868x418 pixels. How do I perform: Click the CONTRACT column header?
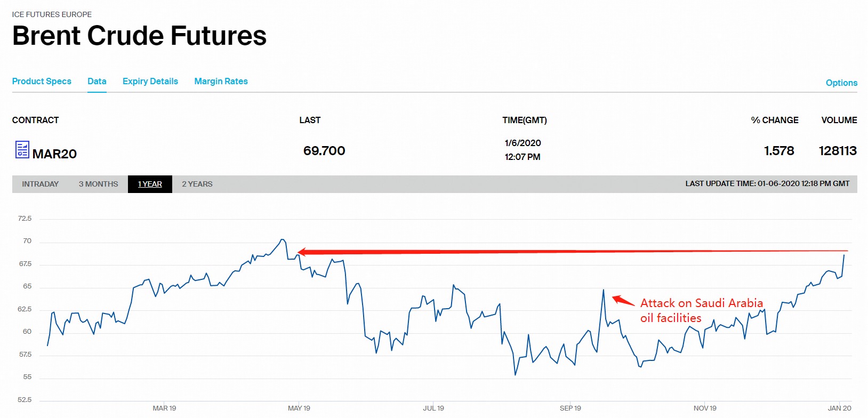coord(36,120)
